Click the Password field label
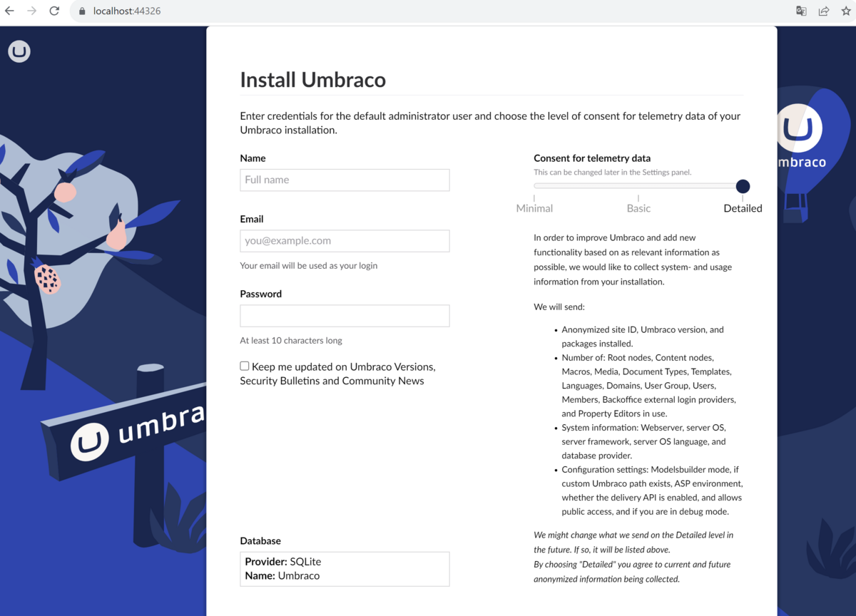This screenshot has width=856, height=616. pos(261,294)
